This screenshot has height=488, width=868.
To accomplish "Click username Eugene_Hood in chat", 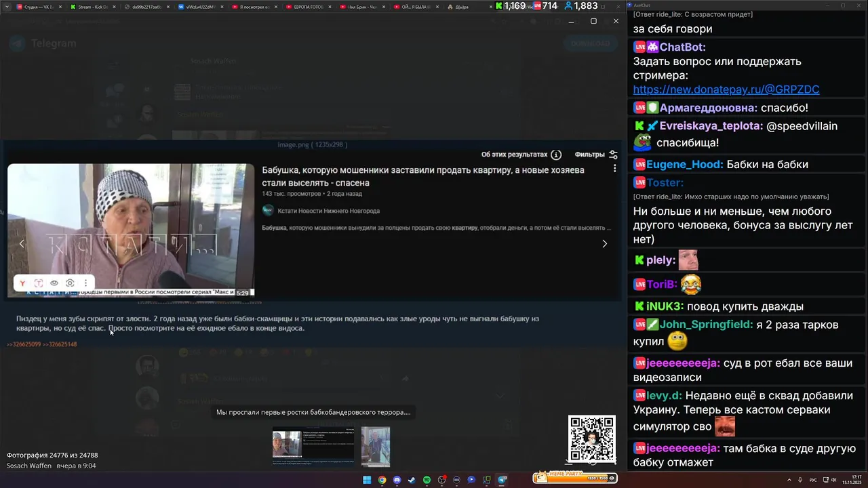I will [x=684, y=164].
